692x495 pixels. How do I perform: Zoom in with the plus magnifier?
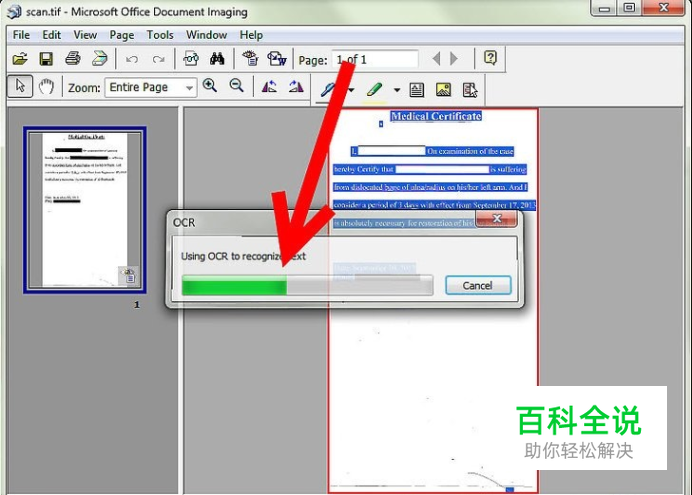tap(210, 86)
